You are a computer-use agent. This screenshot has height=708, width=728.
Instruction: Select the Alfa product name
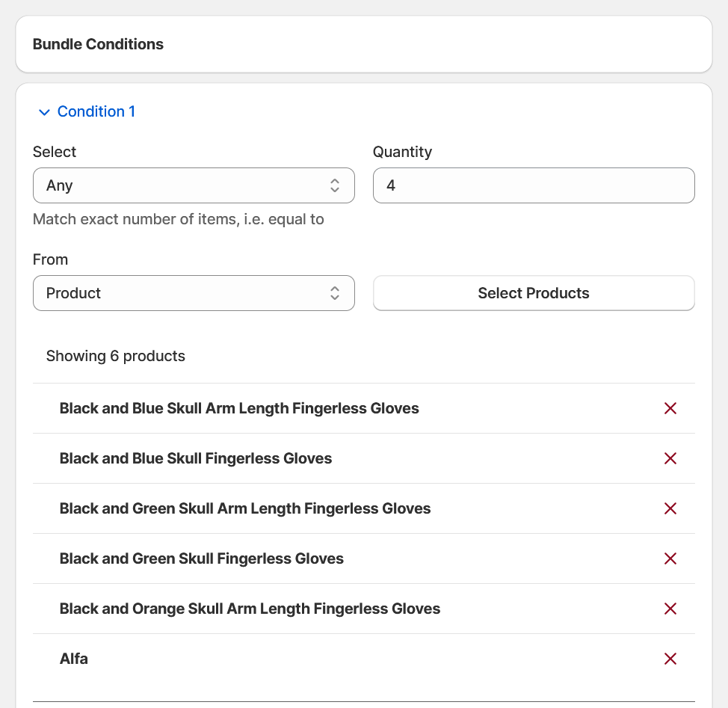(74, 659)
